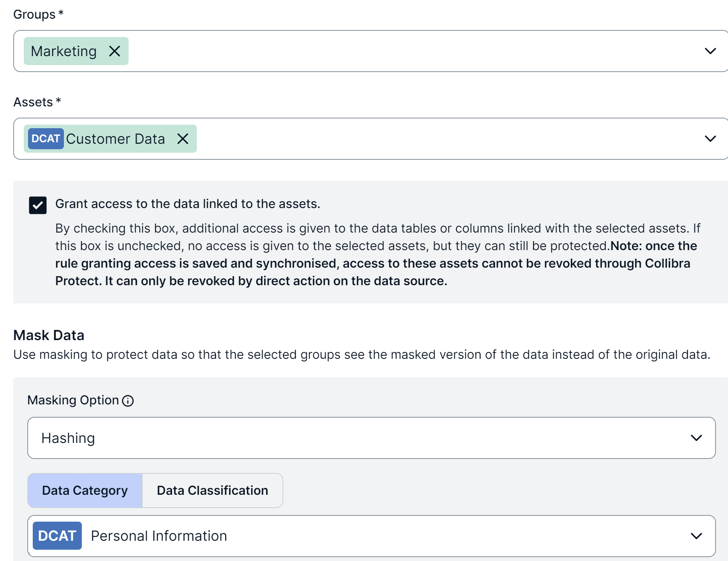The height and width of the screenshot is (561, 728).
Task: Click the Masking Option info icon
Action: click(128, 401)
